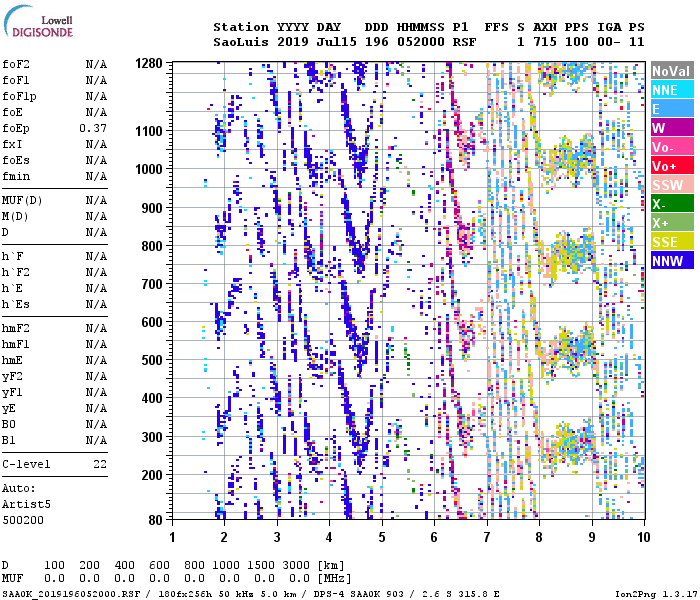Select the SSE yellow legend swatch
The image size is (700, 600).
pyautogui.click(x=672, y=242)
